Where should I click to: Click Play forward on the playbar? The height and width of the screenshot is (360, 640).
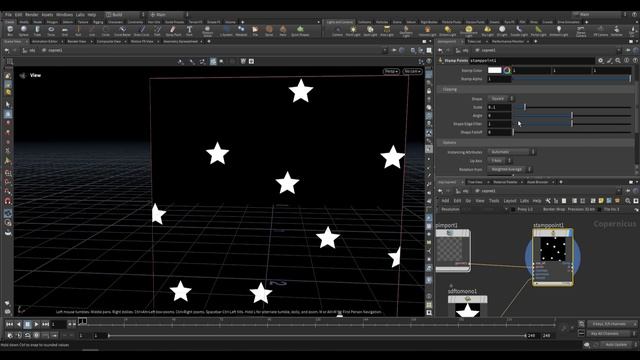[x=36, y=324]
